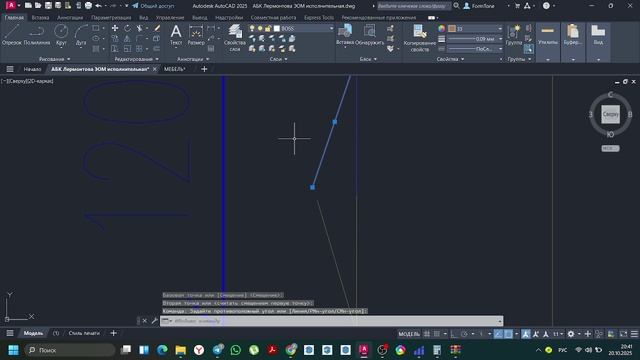Click the Open file icon in quick access toolbar

click(x=38, y=6)
